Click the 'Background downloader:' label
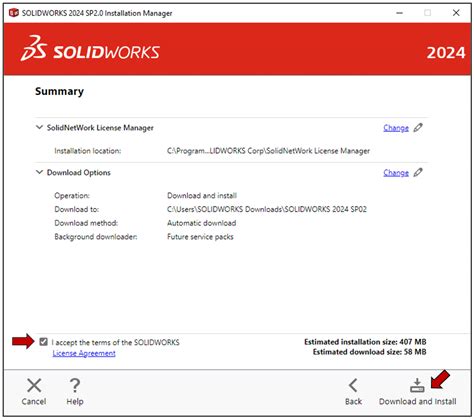This screenshot has height=420, width=474. pos(96,237)
